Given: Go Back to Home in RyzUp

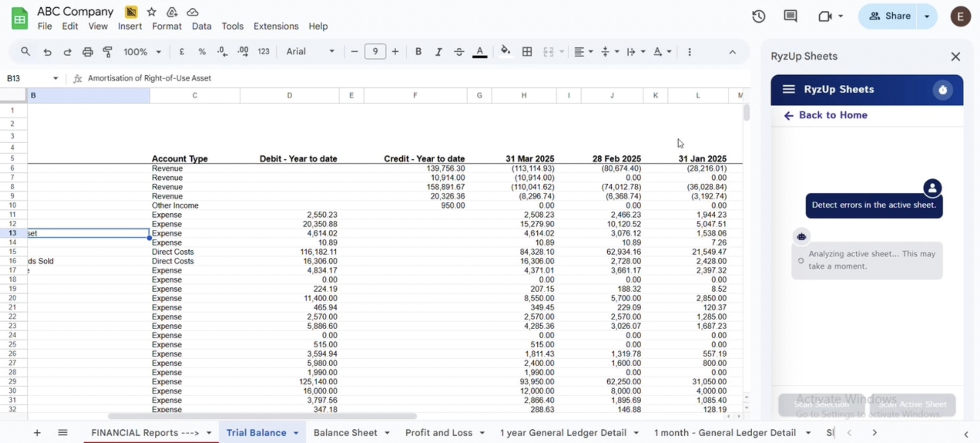Looking at the screenshot, I should 825,115.
